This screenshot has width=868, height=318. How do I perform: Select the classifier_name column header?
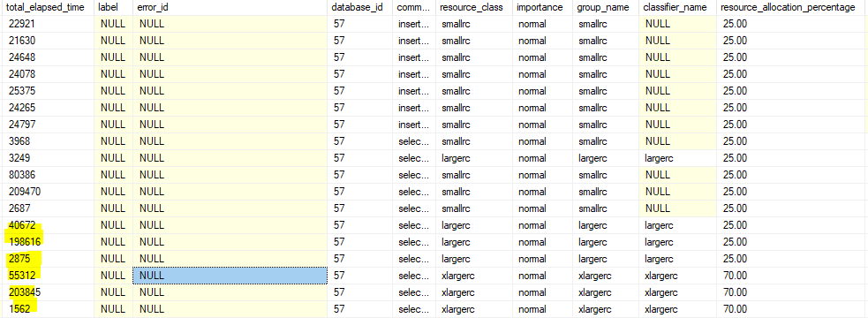[677, 8]
